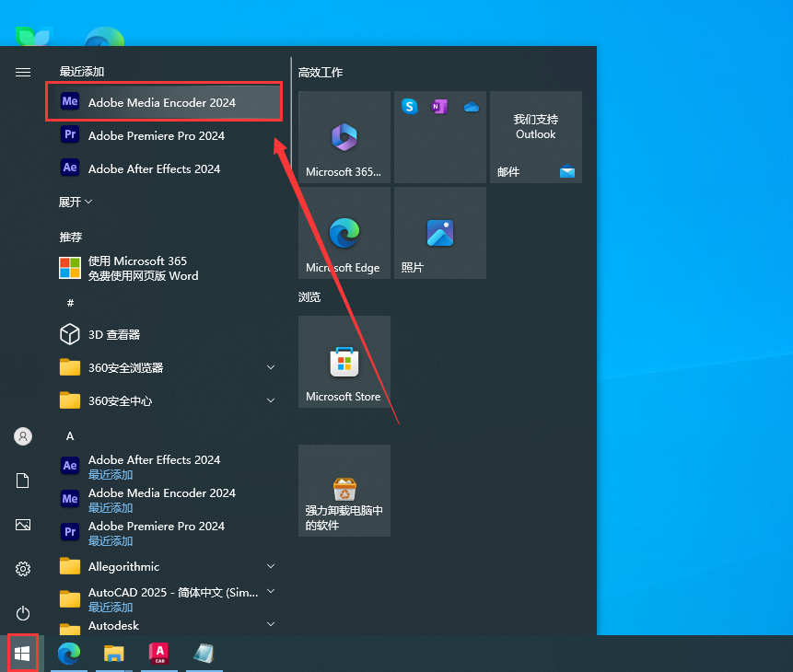Viewport: 793px width, 672px height.
Task: Open the Outlook 邮件 tile
Action: click(536, 137)
